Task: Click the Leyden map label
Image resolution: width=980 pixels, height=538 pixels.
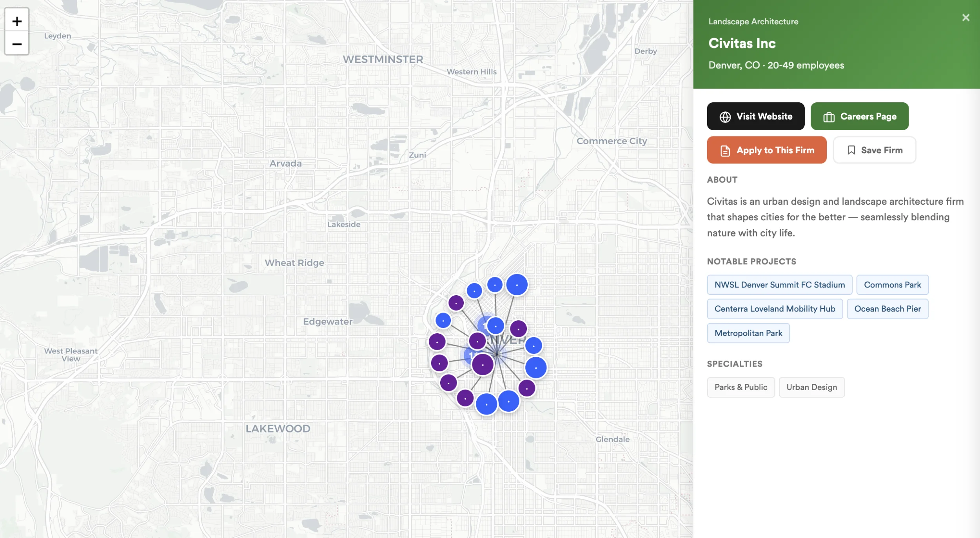Action: point(58,36)
